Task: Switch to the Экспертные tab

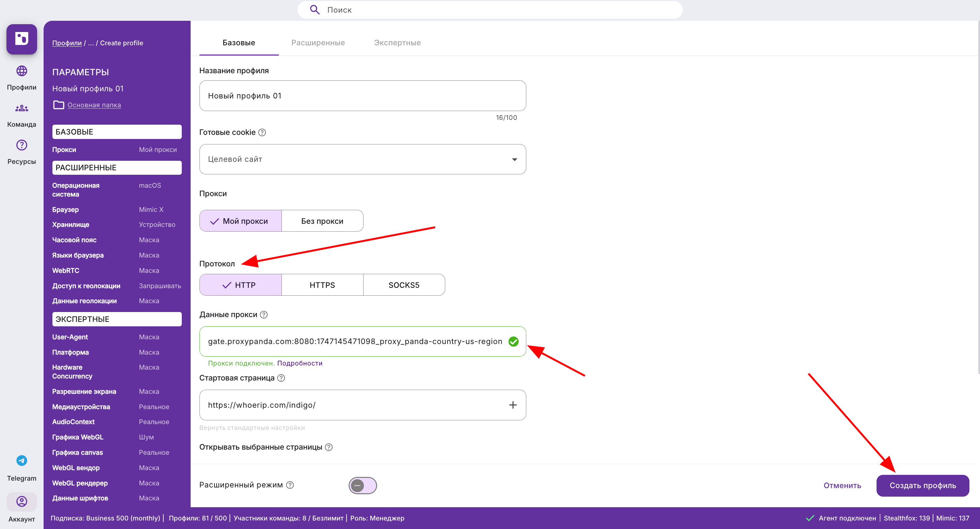Action: [397, 43]
